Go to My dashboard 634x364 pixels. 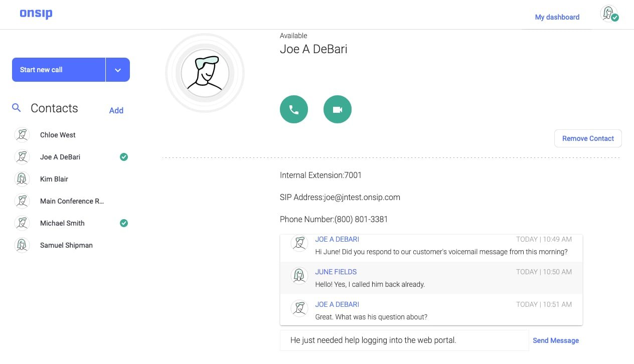557,17
